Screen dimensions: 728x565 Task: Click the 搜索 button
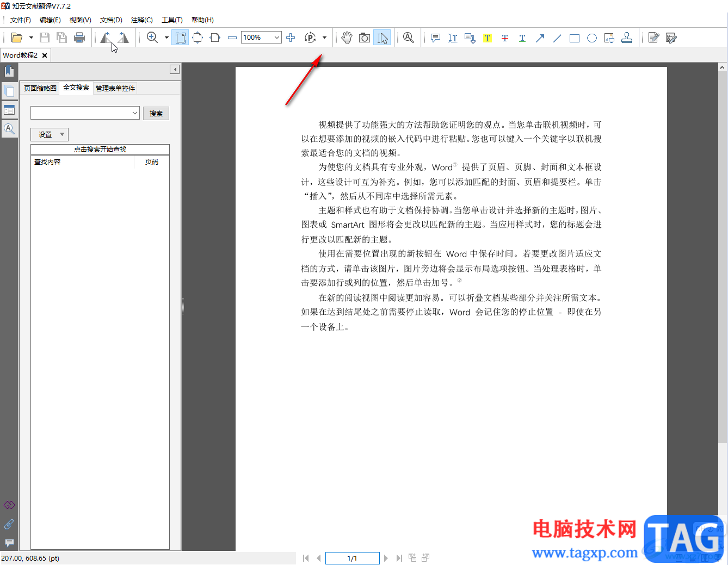click(x=156, y=113)
